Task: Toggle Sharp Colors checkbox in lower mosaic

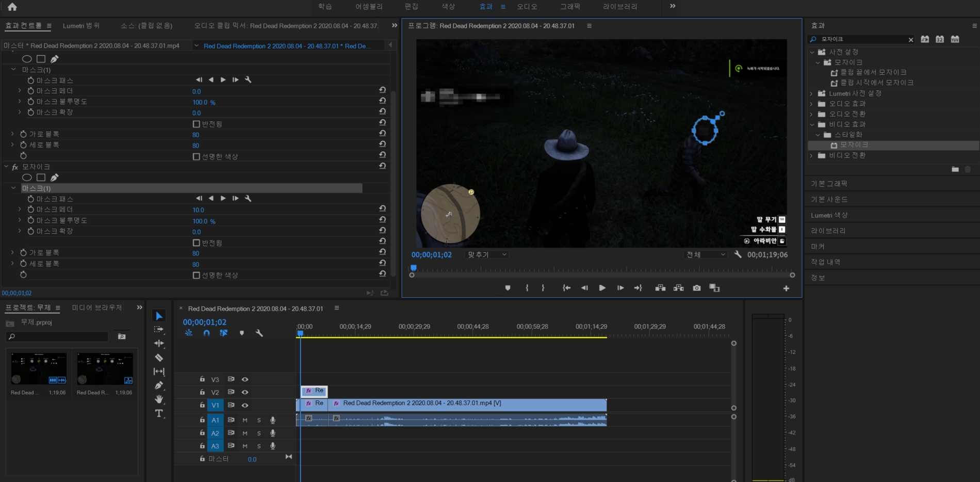Action: (196, 275)
